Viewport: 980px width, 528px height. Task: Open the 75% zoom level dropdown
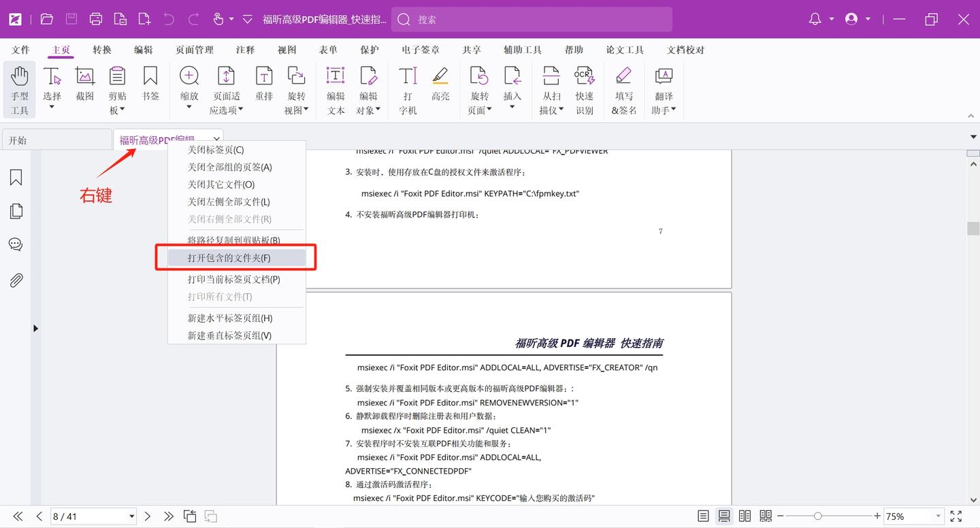point(939,516)
